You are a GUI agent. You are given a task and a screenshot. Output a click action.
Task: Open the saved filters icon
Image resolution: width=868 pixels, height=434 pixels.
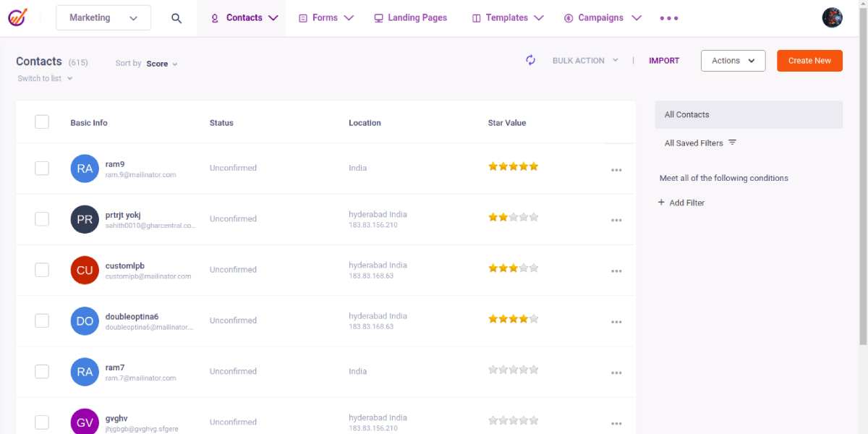point(732,142)
